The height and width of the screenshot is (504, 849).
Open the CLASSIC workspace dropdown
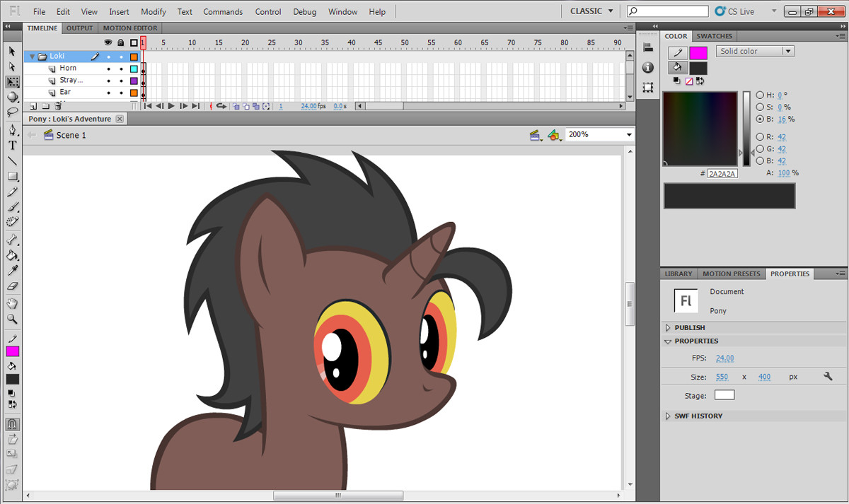[x=591, y=11]
